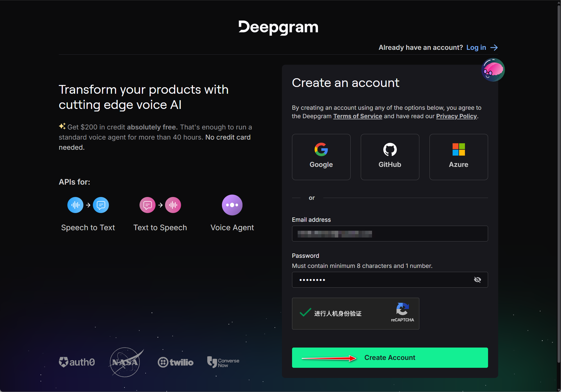Image resolution: width=561 pixels, height=392 pixels.
Task: Click 'Already have an account?' text
Action: (420, 48)
